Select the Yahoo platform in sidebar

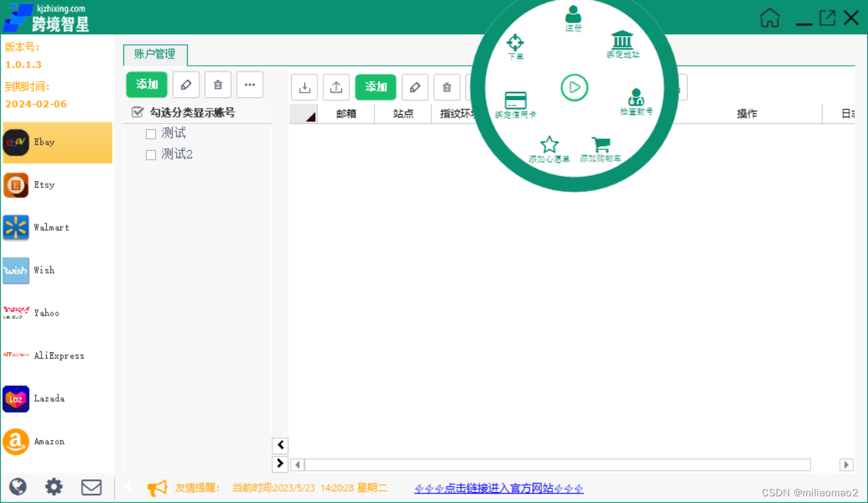tap(57, 313)
